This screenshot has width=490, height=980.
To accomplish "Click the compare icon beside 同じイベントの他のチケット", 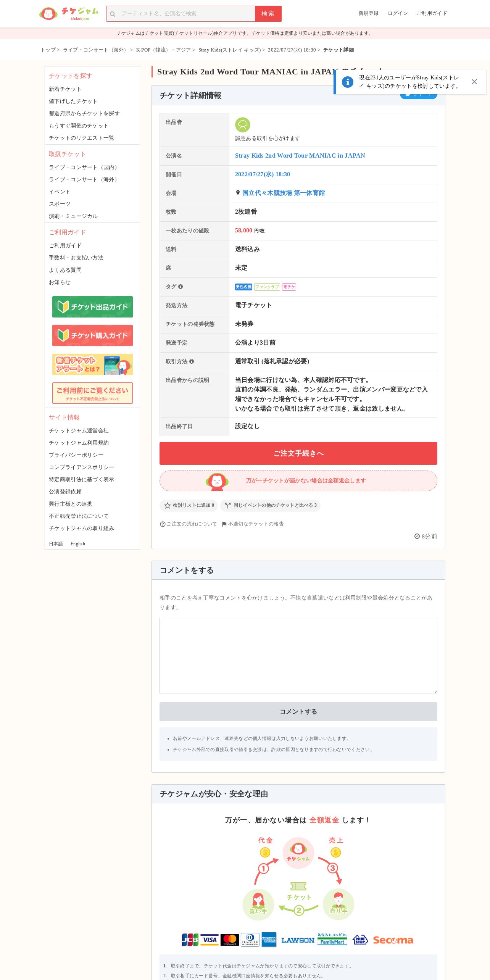I will (228, 505).
